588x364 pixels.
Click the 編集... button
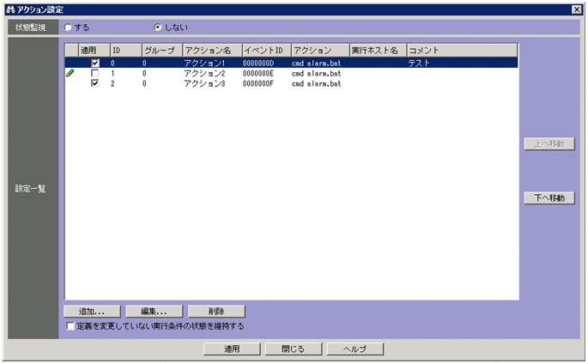click(155, 311)
